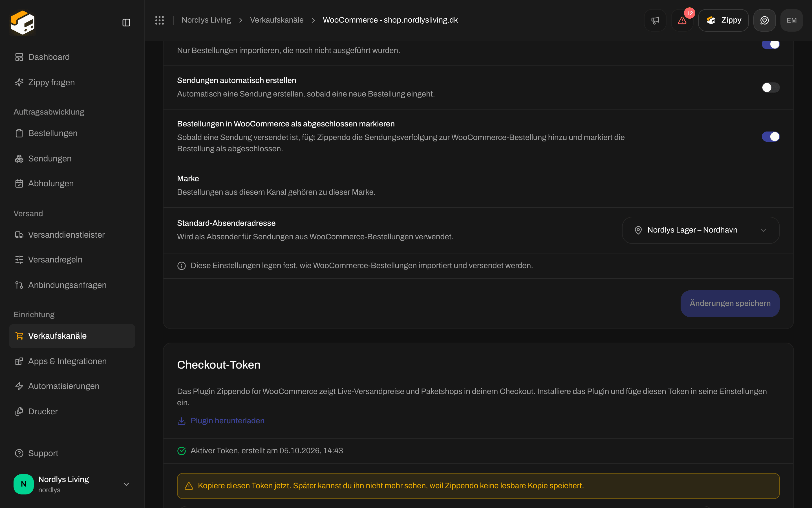Click the download icon beside Plugin herunterladen
This screenshot has height=508, width=812.
click(x=182, y=421)
